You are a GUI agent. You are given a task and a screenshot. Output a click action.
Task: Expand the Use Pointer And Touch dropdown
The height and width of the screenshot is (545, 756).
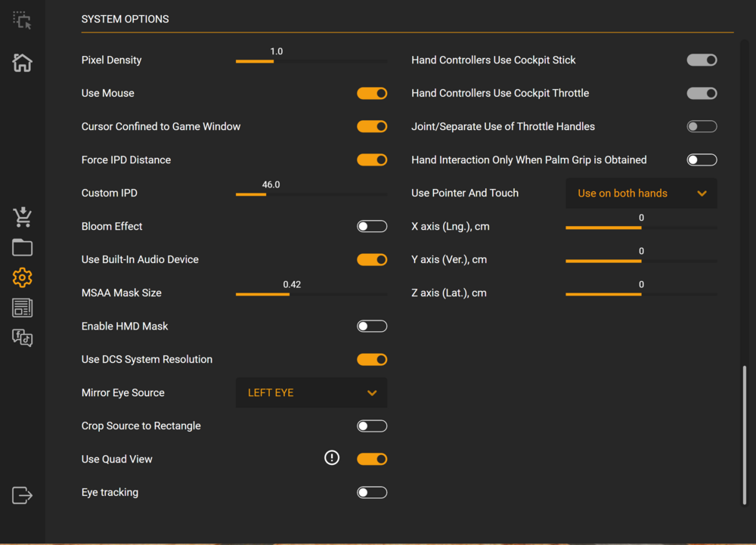click(x=641, y=193)
